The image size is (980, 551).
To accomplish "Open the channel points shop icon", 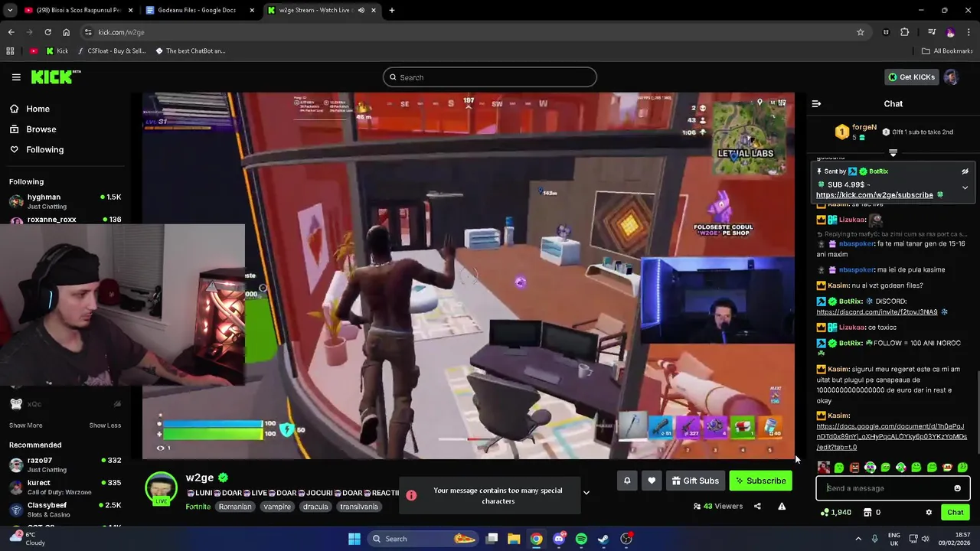I will pyautogui.click(x=869, y=513).
